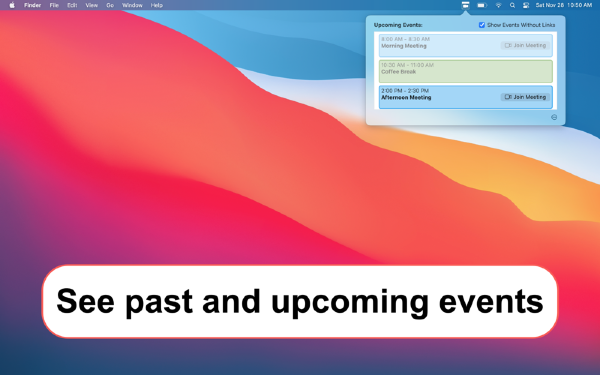Click the Upcoming Events heading
Image resolution: width=600 pixels, height=375 pixels.
[398, 25]
